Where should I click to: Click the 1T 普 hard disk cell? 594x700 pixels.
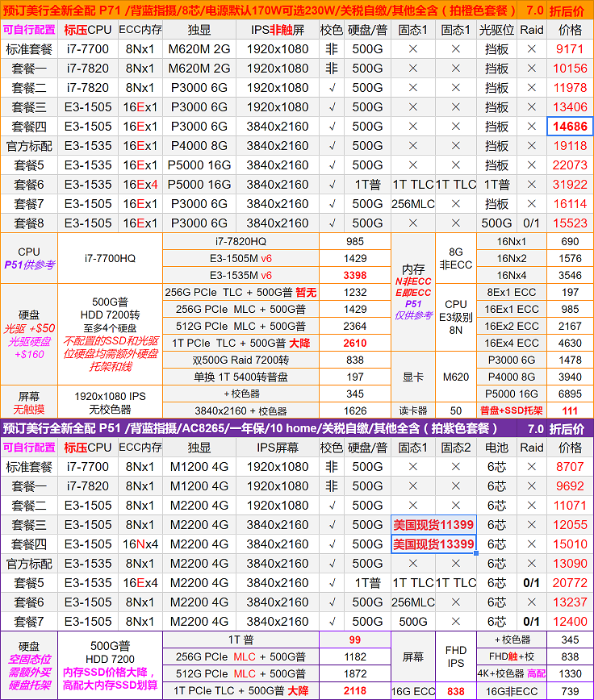point(241,640)
